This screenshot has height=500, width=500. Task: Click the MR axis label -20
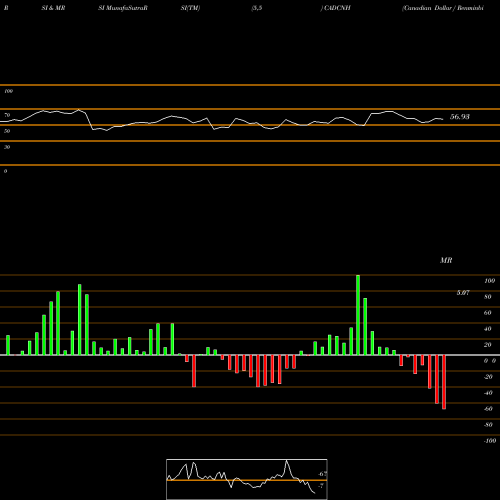click(x=488, y=377)
